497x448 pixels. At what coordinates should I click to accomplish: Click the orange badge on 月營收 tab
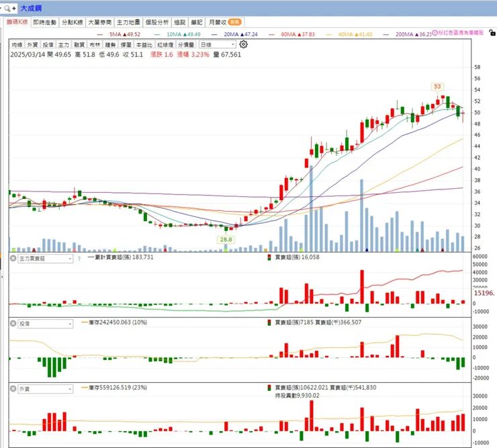234,22
